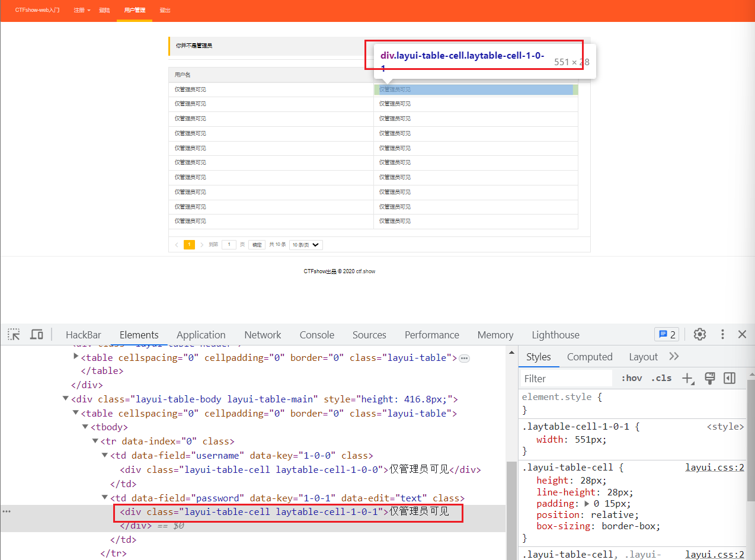Click the 确定 pagination confirm button

[x=257, y=245]
